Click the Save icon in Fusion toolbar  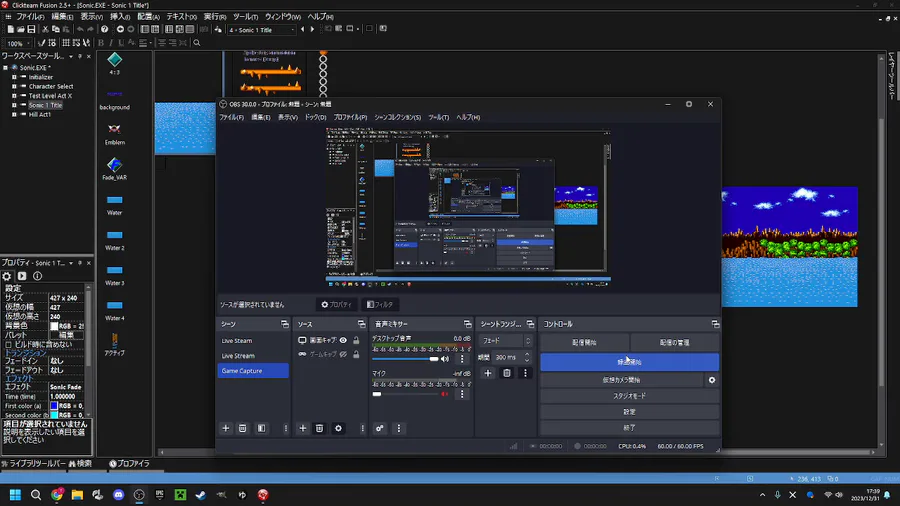coord(31,29)
